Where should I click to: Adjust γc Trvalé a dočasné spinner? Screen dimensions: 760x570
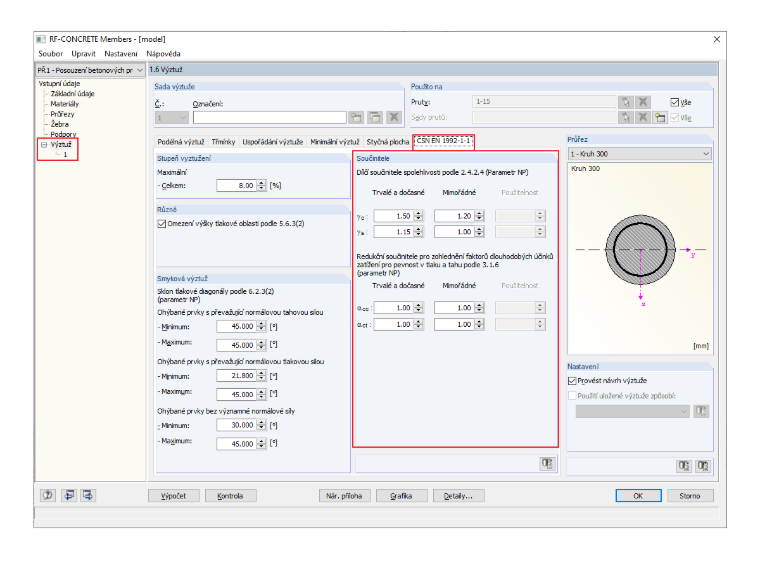tap(419, 216)
